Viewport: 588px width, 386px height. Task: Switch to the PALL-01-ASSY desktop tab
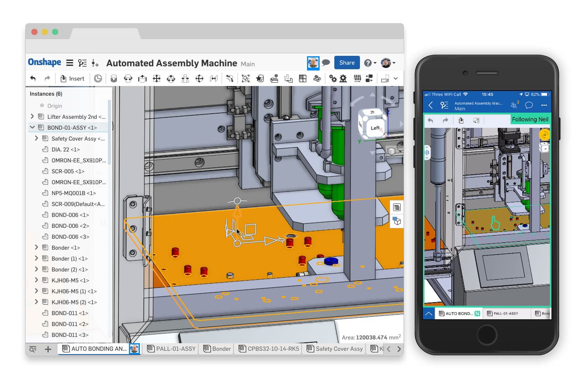(x=171, y=349)
